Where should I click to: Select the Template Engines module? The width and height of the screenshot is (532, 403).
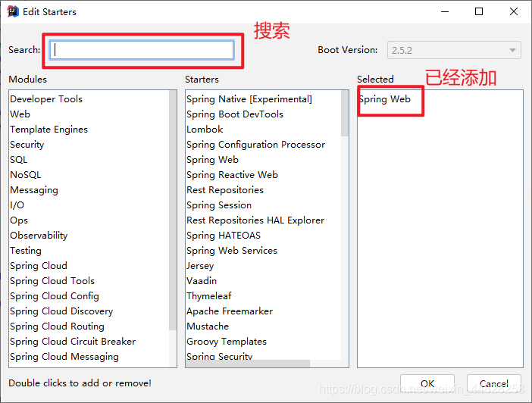coord(49,130)
